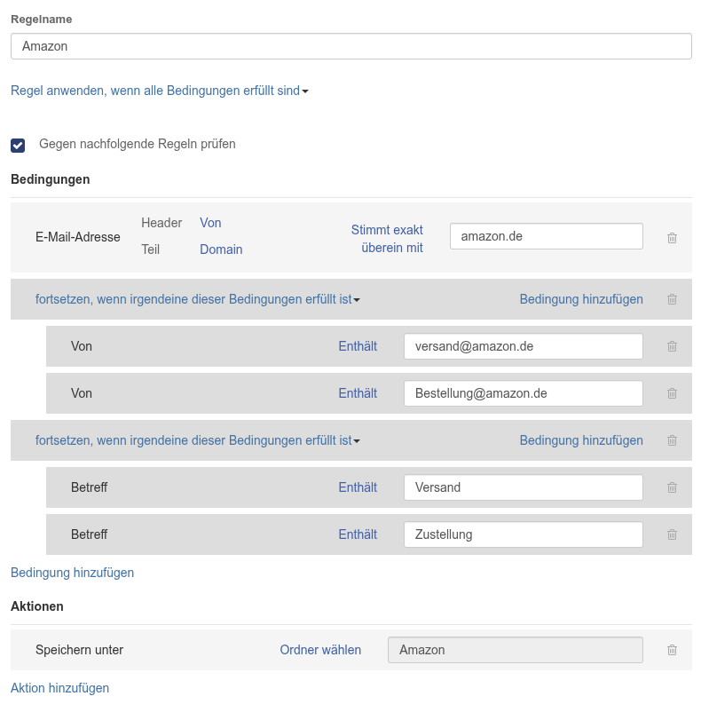Viewport: 701px width, 728px height.
Task: Edit the Bestellung@amazon.de field
Action: coord(524,393)
